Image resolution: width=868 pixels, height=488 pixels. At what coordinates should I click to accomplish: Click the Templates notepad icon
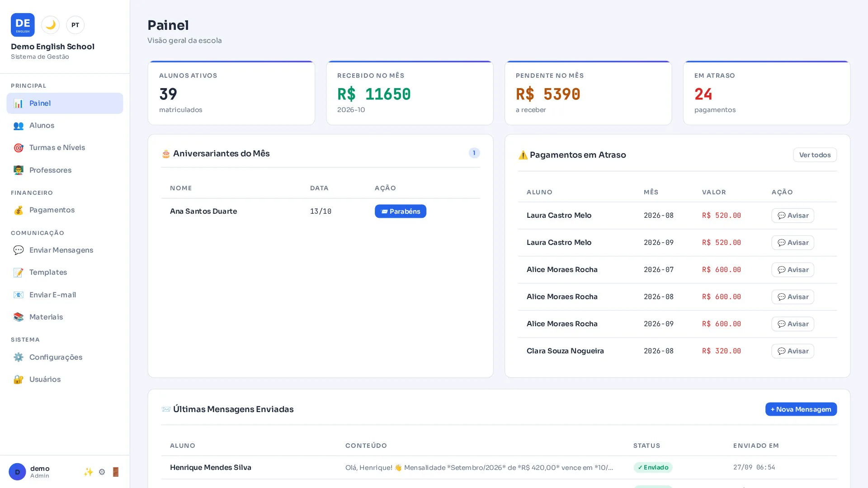(18, 272)
